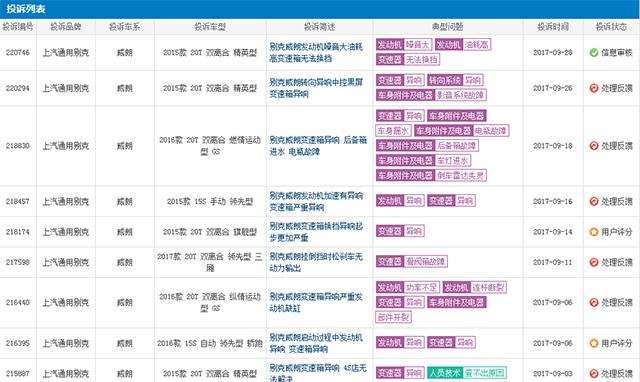The height and width of the screenshot is (382, 640).
Task: Open 别克威朗挂倒挡时松刹车无动力输出 link
Action: click(x=316, y=262)
